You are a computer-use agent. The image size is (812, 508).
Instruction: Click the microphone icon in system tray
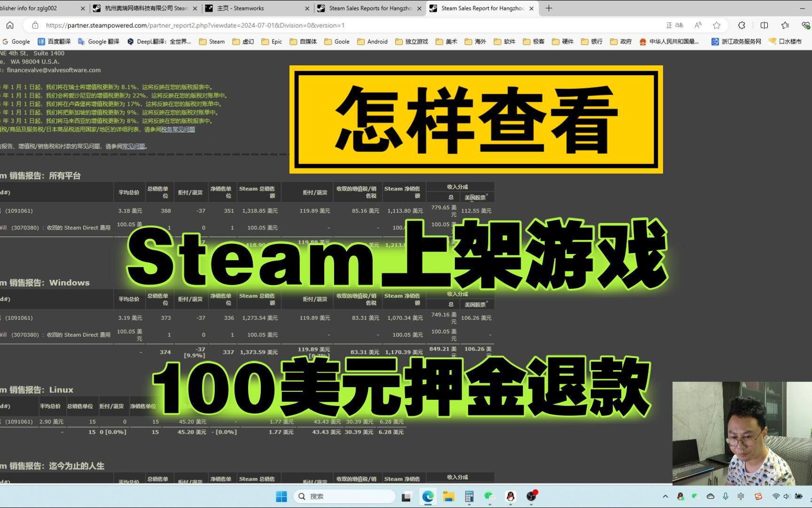click(x=726, y=496)
